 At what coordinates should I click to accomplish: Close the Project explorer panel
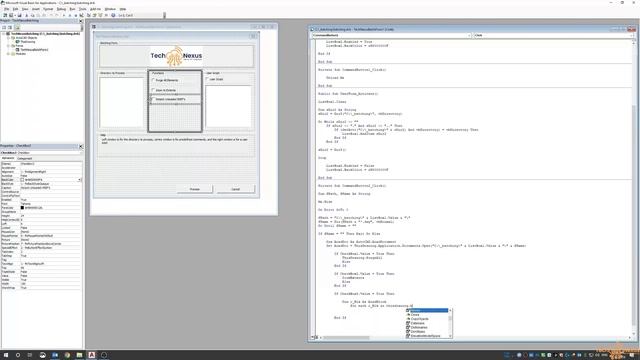point(80,21)
